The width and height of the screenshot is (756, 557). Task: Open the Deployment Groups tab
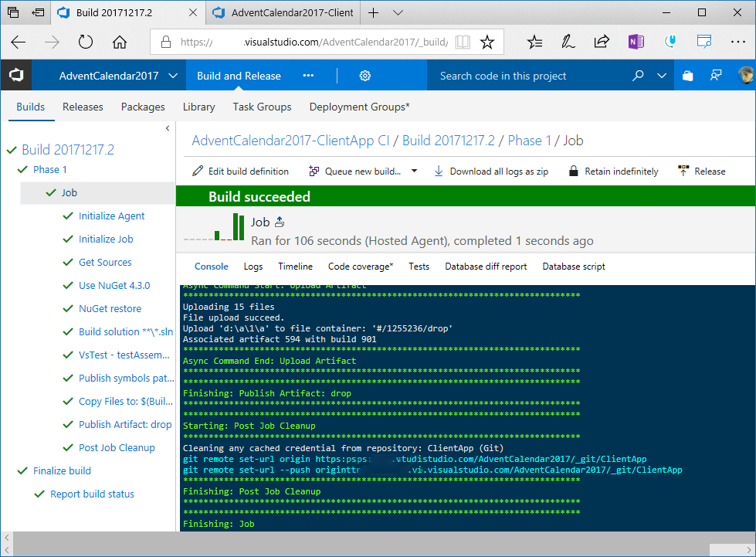click(x=359, y=107)
